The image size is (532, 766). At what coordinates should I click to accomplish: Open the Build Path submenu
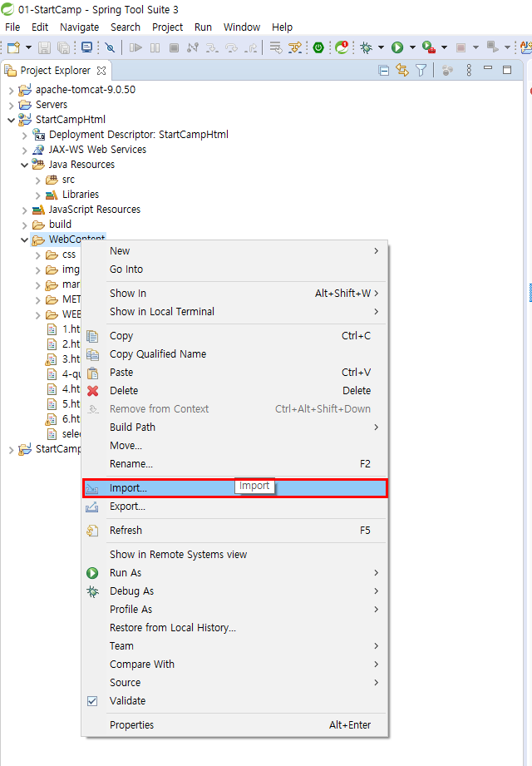point(235,427)
